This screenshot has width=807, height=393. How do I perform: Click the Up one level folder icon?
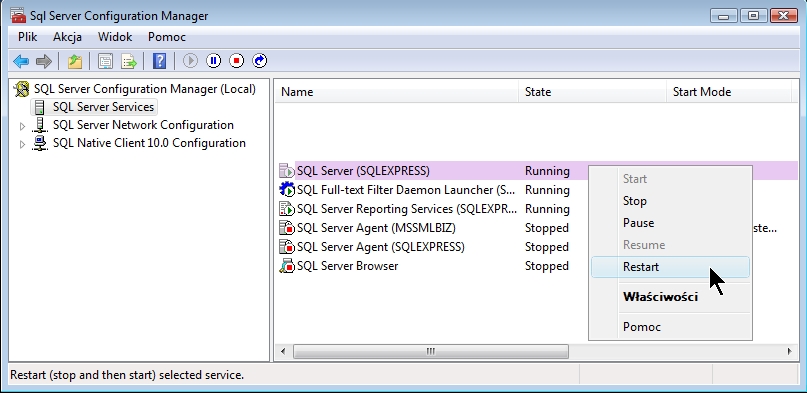(75, 61)
